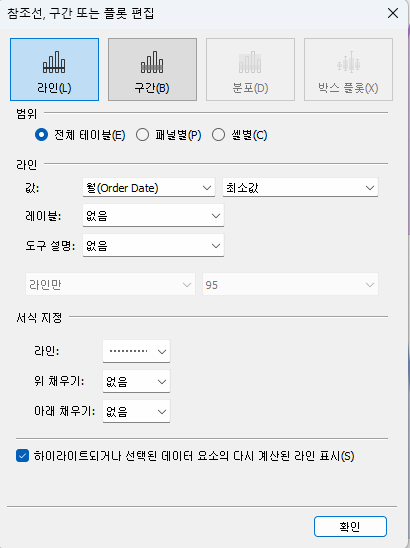Select 패널별(P) scope radio button
The image size is (410, 548).
142,135
